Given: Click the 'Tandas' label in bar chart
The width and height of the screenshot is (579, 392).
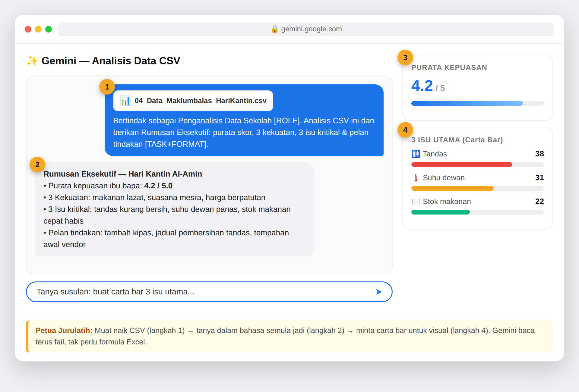Looking at the screenshot, I should coord(435,154).
